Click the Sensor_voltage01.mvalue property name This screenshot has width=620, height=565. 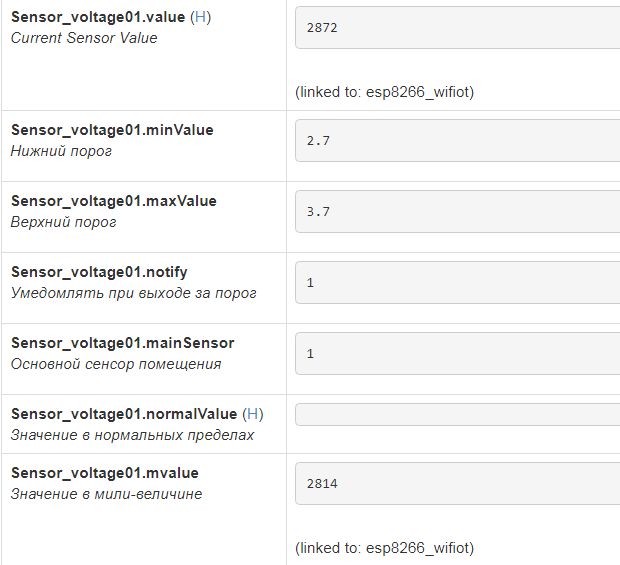click(x=105, y=473)
